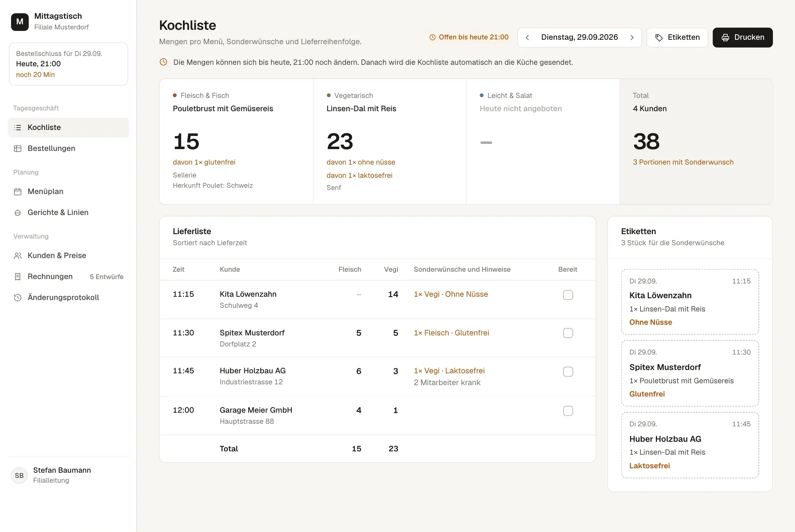Click the Drucken button
This screenshot has height=532, width=795.
[743, 38]
